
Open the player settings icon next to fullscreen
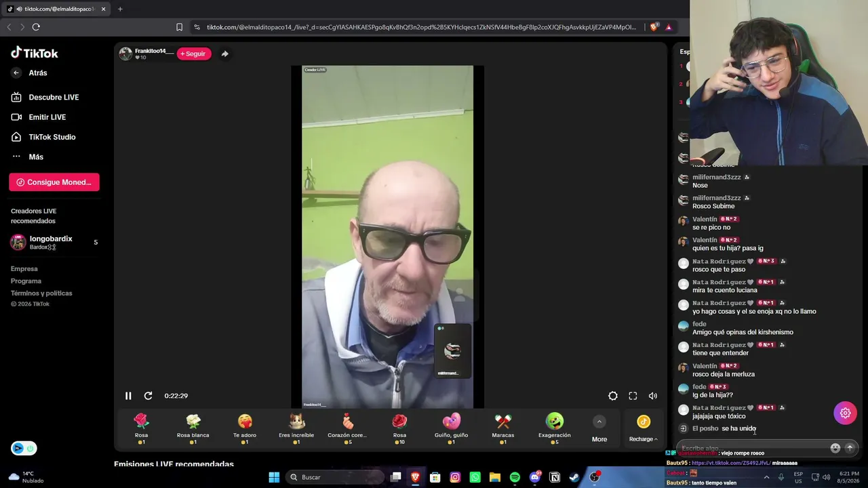[613, 396]
